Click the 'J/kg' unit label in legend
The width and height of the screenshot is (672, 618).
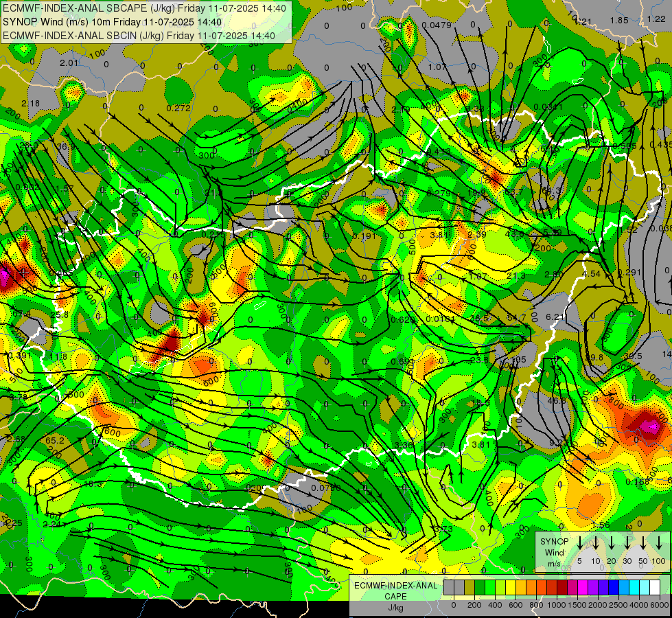pyautogui.click(x=395, y=608)
